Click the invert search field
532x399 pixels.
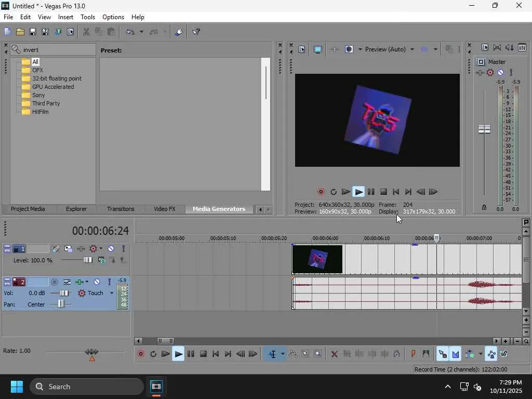(54, 50)
